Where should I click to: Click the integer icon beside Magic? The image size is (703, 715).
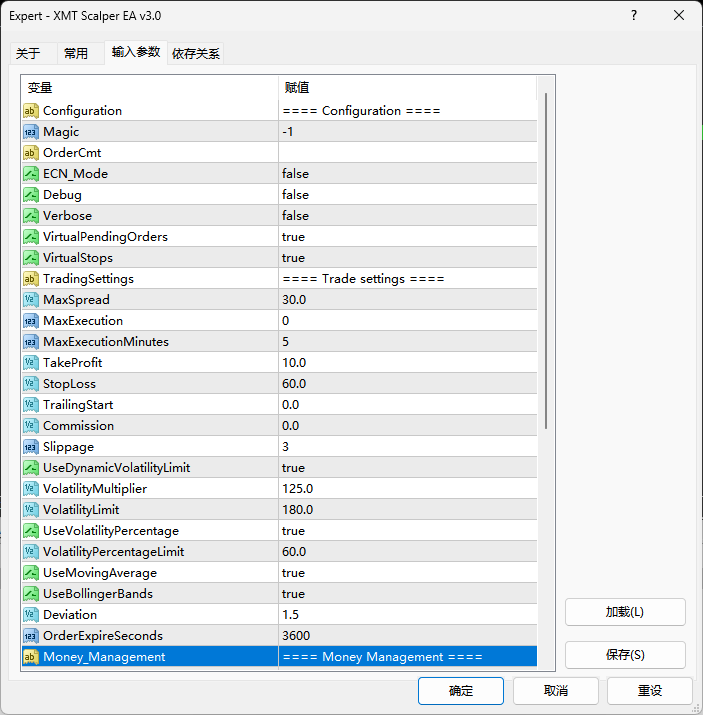(x=31, y=132)
